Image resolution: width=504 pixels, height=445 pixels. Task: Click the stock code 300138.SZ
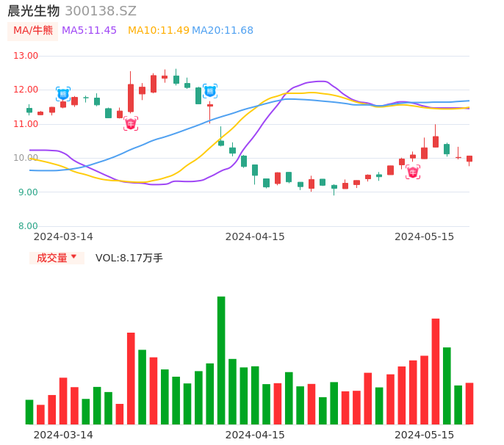point(101,11)
